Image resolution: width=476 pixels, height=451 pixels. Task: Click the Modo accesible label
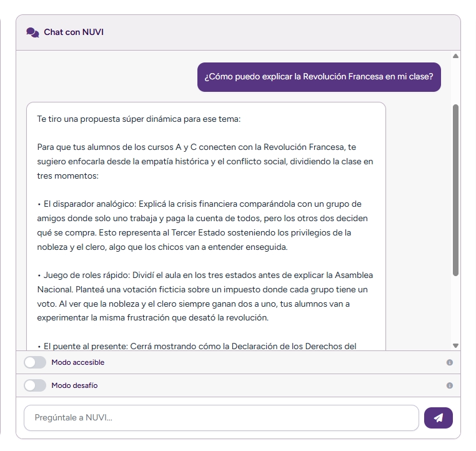tap(77, 362)
